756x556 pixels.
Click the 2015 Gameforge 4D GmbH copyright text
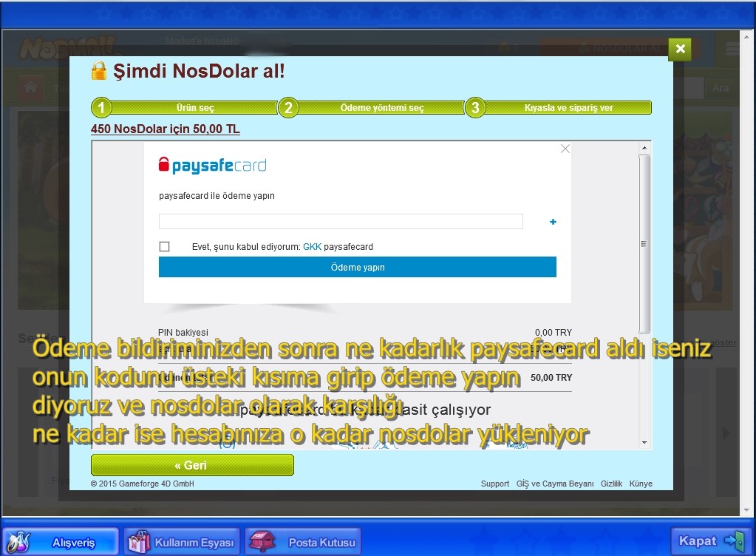142,484
